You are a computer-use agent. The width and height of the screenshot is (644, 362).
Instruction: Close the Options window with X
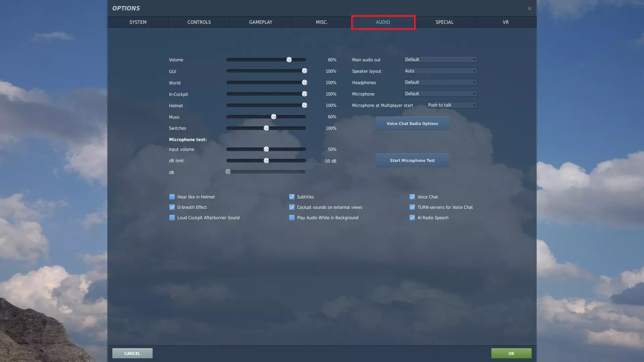529,8
